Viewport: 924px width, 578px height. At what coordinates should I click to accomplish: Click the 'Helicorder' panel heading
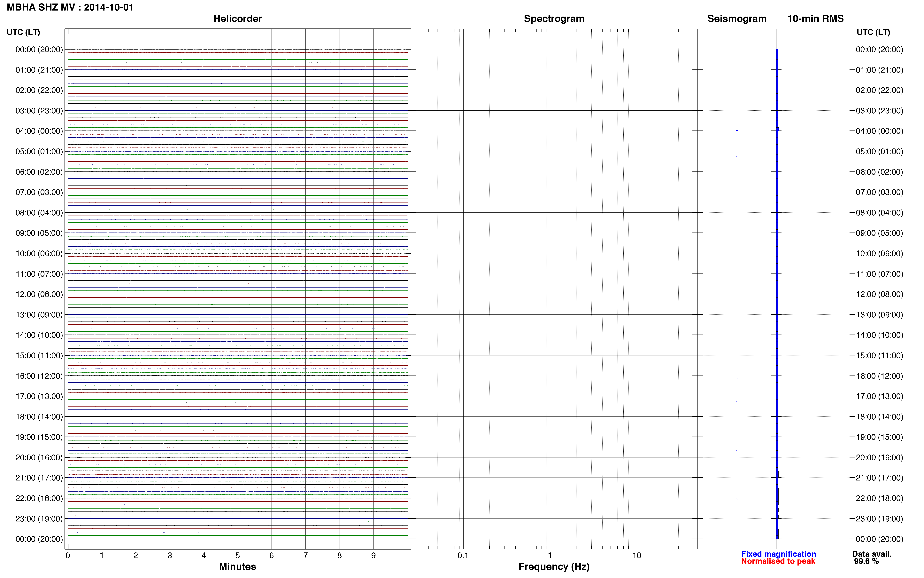click(238, 18)
